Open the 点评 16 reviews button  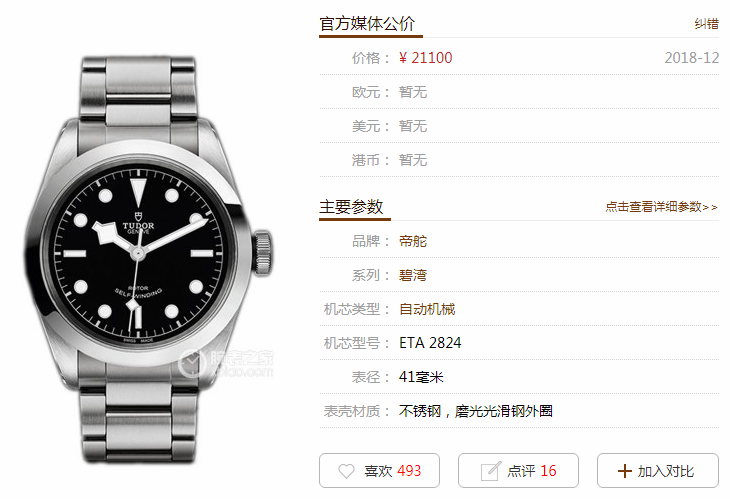tap(518, 471)
